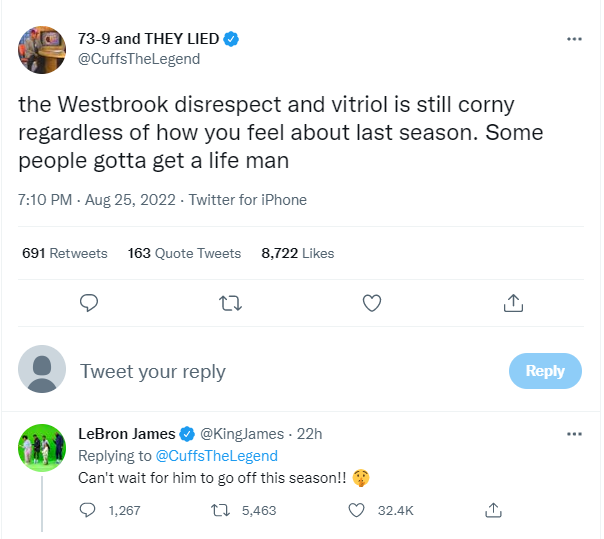Share LeBron James's reply
Image resolution: width=604 pixels, height=539 pixels.
tap(492, 510)
